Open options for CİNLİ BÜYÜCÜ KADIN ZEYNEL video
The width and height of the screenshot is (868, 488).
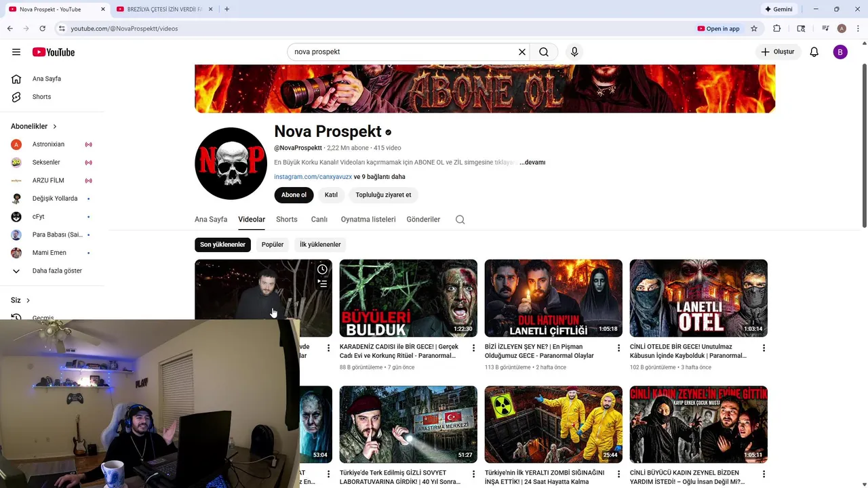(x=764, y=474)
